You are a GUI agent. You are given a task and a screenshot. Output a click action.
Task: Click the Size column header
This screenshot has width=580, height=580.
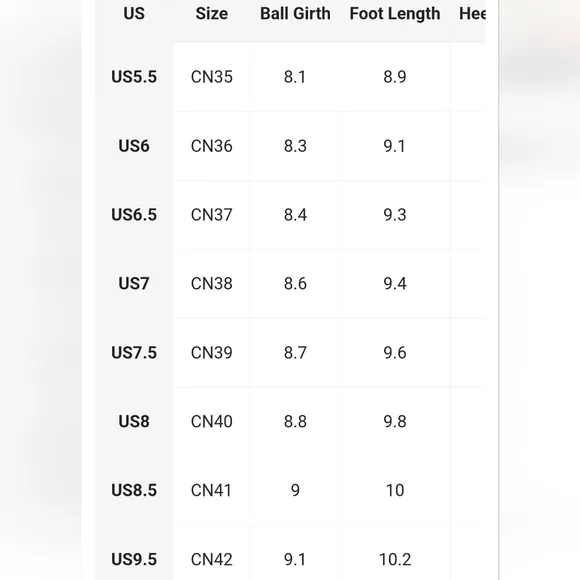212,14
